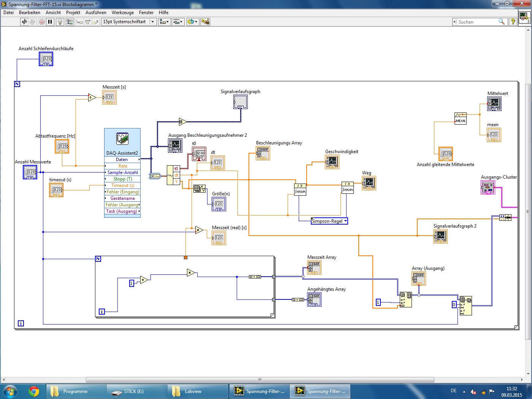532x399 pixels.
Task: Select the Weg graph terminal
Action: tap(369, 183)
